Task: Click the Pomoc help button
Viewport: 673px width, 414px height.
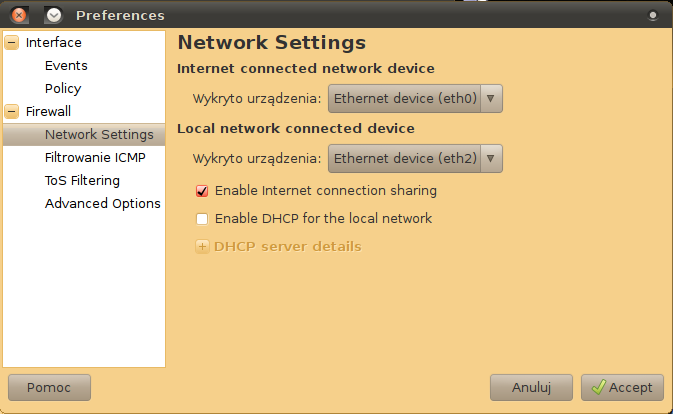Action: [49, 387]
